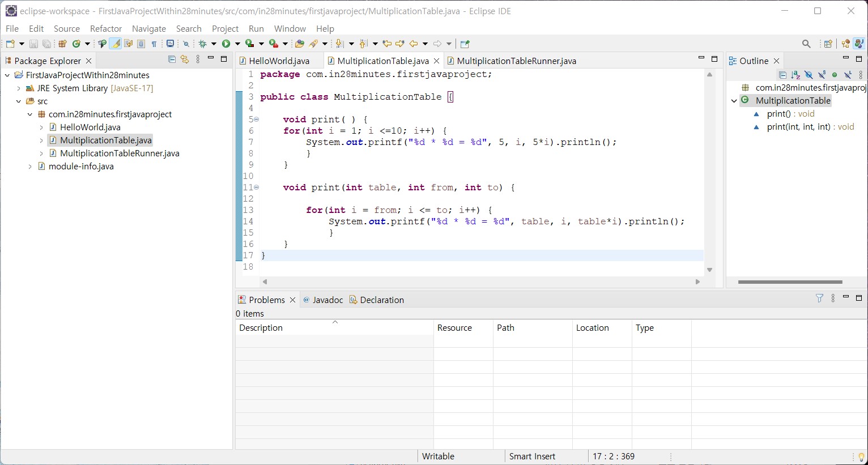Viewport: 868px width, 465px height.
Task: Click the New Java Package icon
Action: point(63,44)
